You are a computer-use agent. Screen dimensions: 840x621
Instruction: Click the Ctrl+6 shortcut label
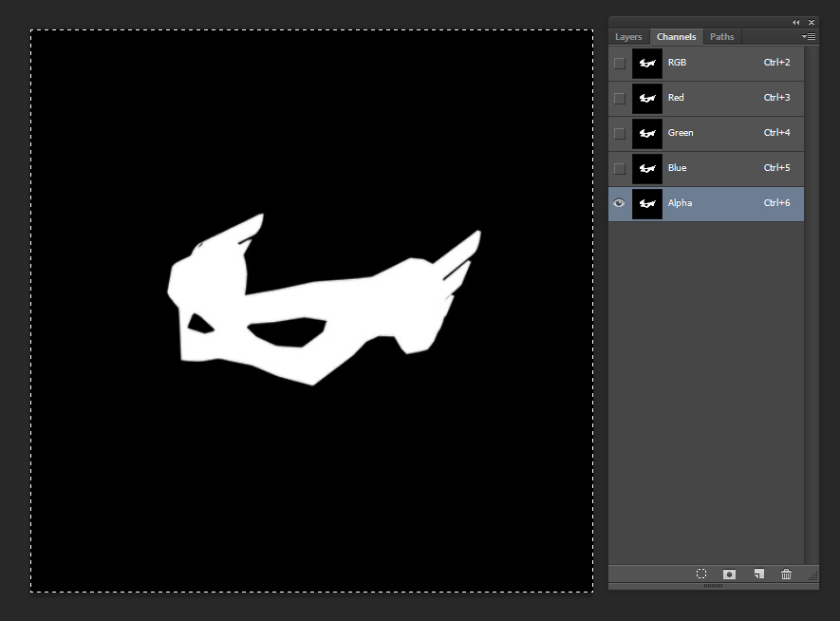776,202
